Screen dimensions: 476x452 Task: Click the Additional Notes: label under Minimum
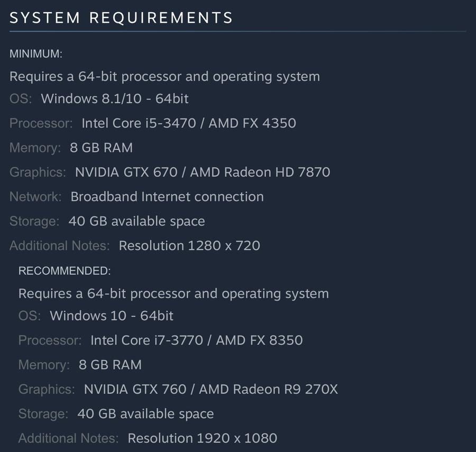click(x=59, y=246)
